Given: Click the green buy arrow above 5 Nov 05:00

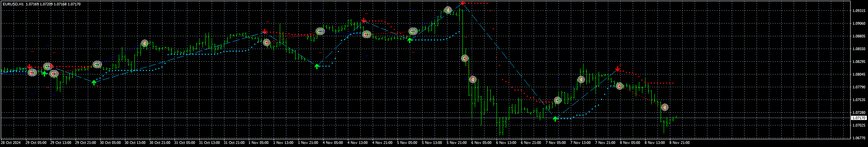Looking at the screenshot, I should tap(410, 40).
